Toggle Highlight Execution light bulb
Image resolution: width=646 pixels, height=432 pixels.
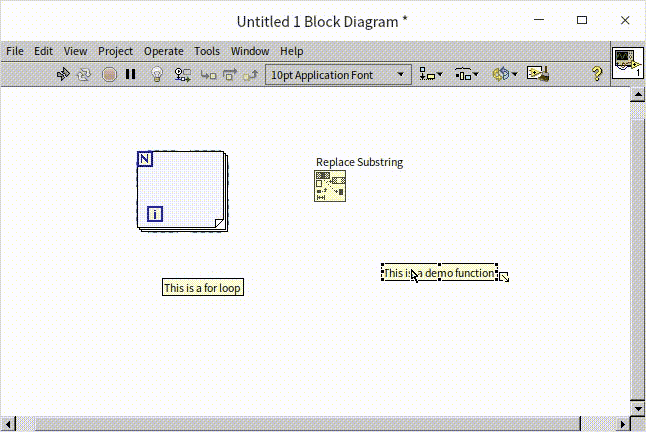point(157,74)
